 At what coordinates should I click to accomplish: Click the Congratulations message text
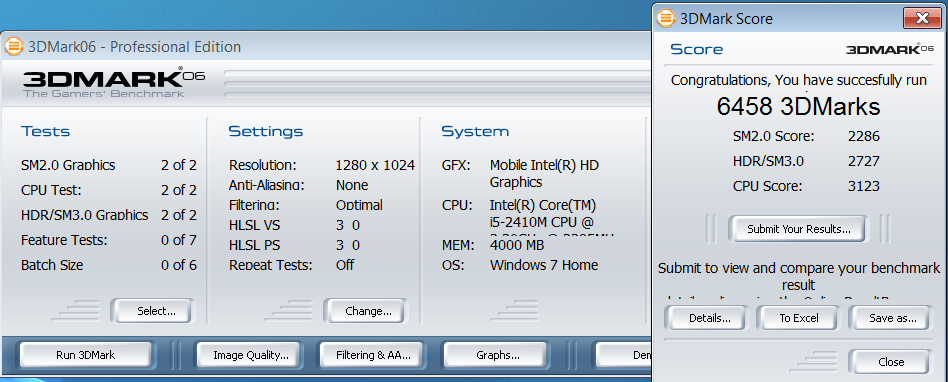pyautogui.click(x=799, y=80)
